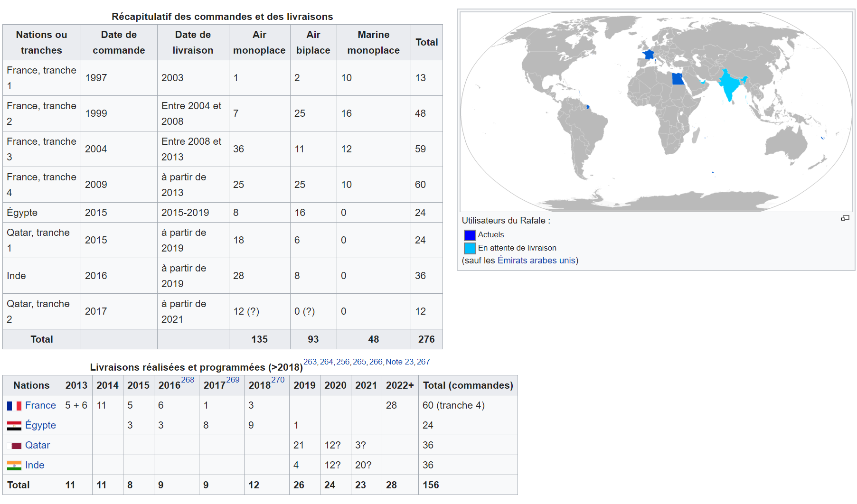Click the 'Égypte' row label in orders table
The width and height of the screenshot is (857, 504).
pos(42,213)
